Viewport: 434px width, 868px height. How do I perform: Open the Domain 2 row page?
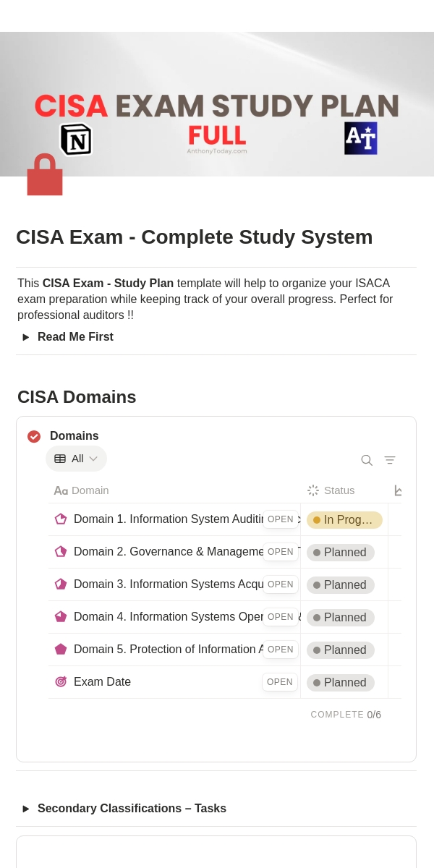(281, 552)
